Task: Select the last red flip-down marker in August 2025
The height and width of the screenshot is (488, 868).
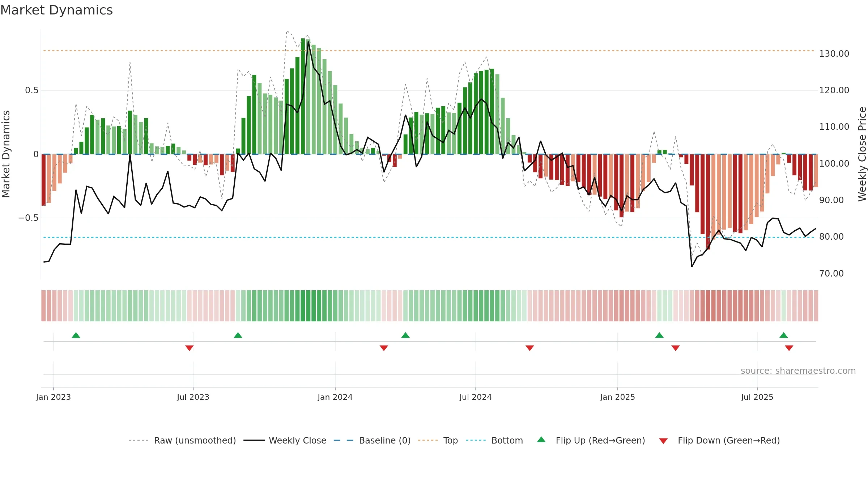Action: 789,348
